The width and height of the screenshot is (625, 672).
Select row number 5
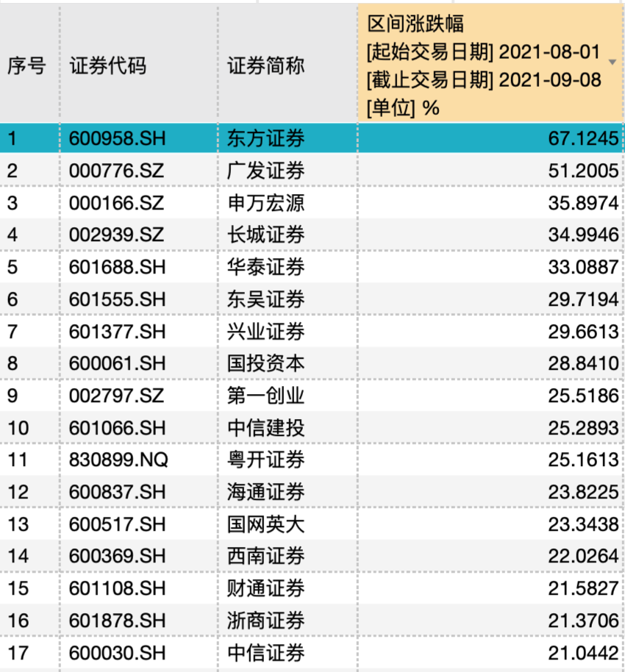pyautogui.click(x=12, y=267)
